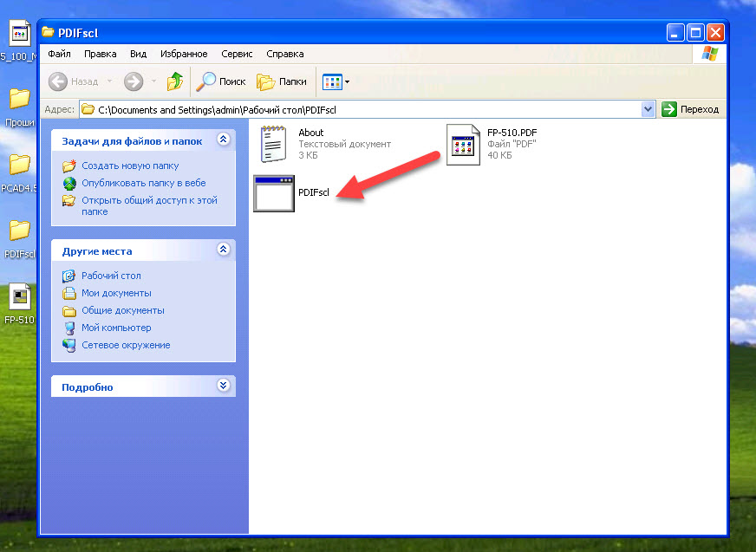The height and width of the screenshot is (552, 756).
Task: Click the Задачи для файлов и папок header
Action: point(132,141)
